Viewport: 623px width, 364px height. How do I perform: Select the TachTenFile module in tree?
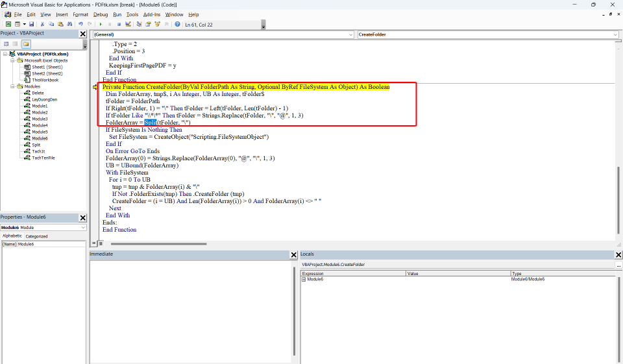point(43,158)
